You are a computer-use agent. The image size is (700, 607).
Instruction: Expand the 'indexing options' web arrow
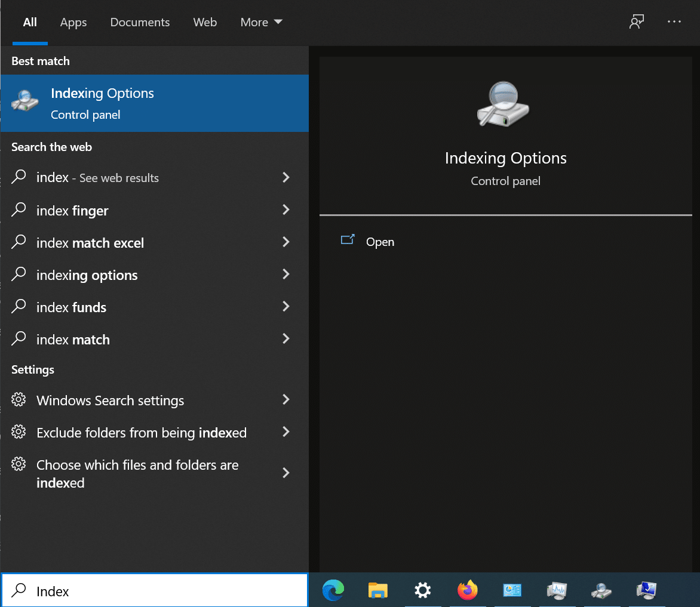(x=286, y=274)
